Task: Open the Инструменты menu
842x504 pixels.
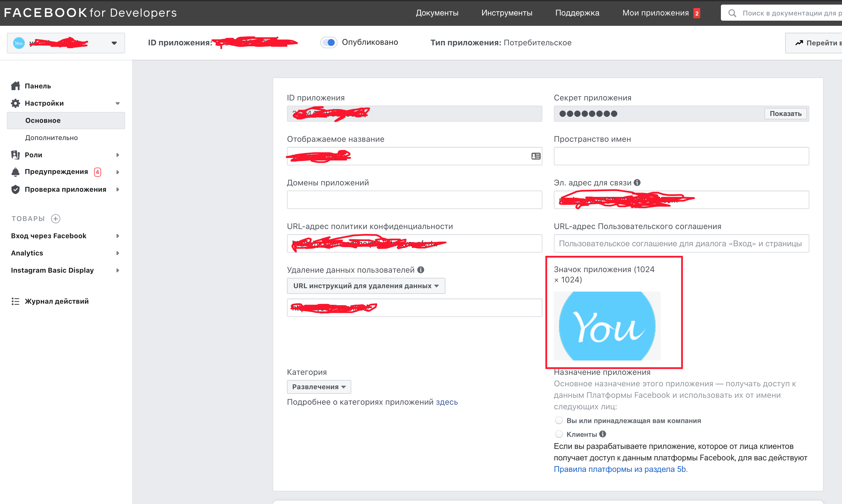Action: (x=507, y=13)
